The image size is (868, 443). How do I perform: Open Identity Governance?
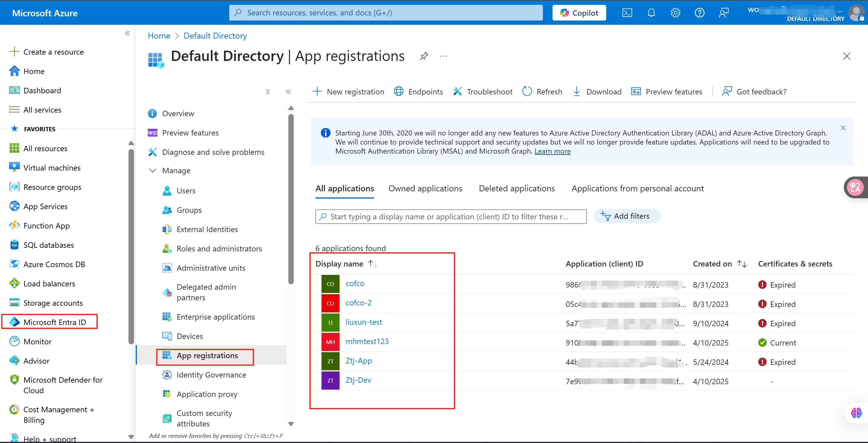point(204,375)
